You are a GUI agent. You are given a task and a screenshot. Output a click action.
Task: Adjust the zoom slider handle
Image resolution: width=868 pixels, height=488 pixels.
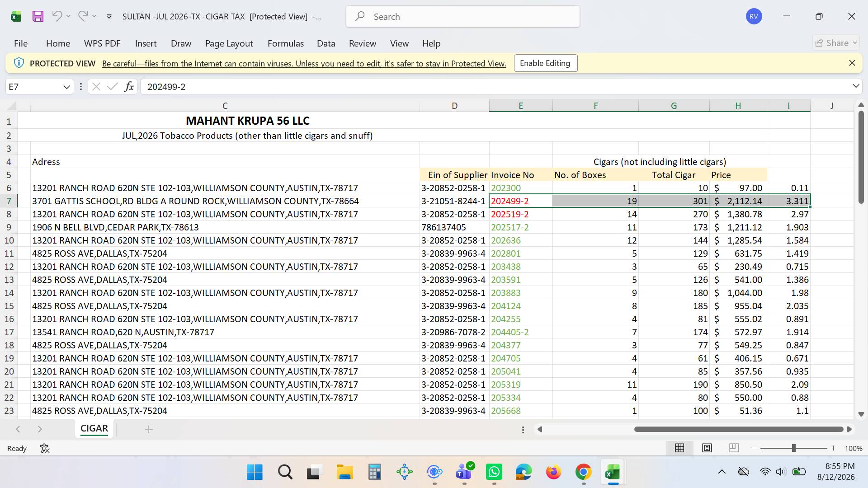793,448
